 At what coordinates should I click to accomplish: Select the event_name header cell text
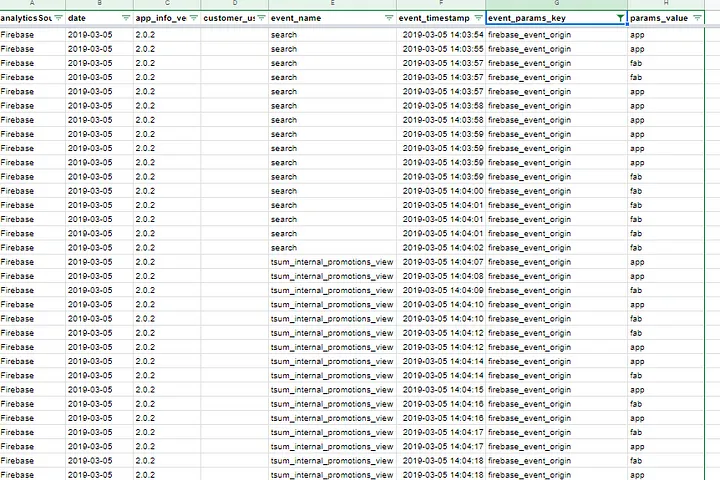[296, 18]
